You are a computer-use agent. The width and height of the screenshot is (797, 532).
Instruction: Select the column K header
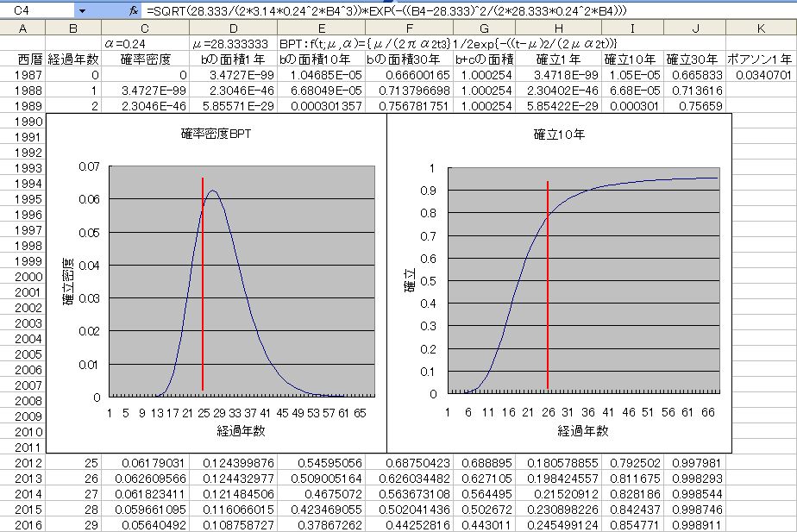pyautogui.click(x=760, y=28)
